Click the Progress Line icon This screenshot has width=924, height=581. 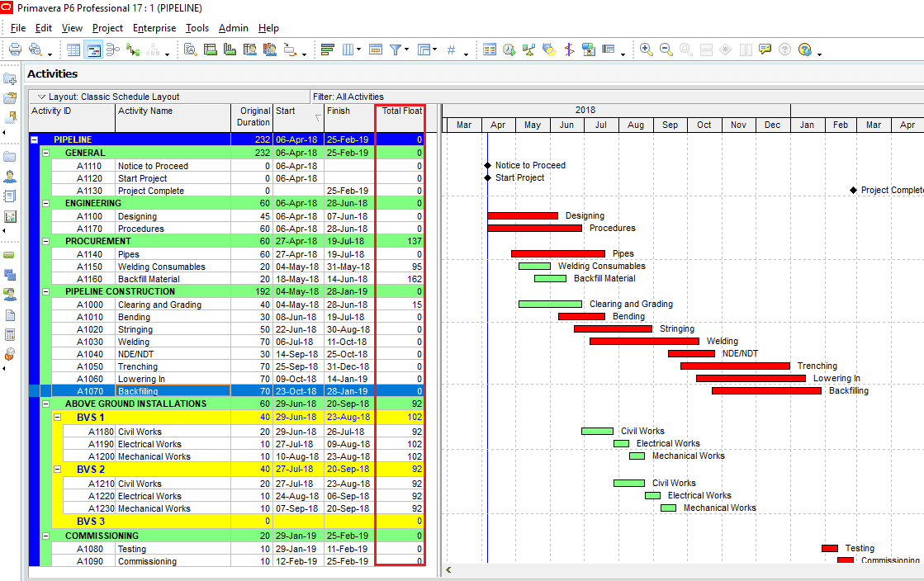[x=569, y=50]
